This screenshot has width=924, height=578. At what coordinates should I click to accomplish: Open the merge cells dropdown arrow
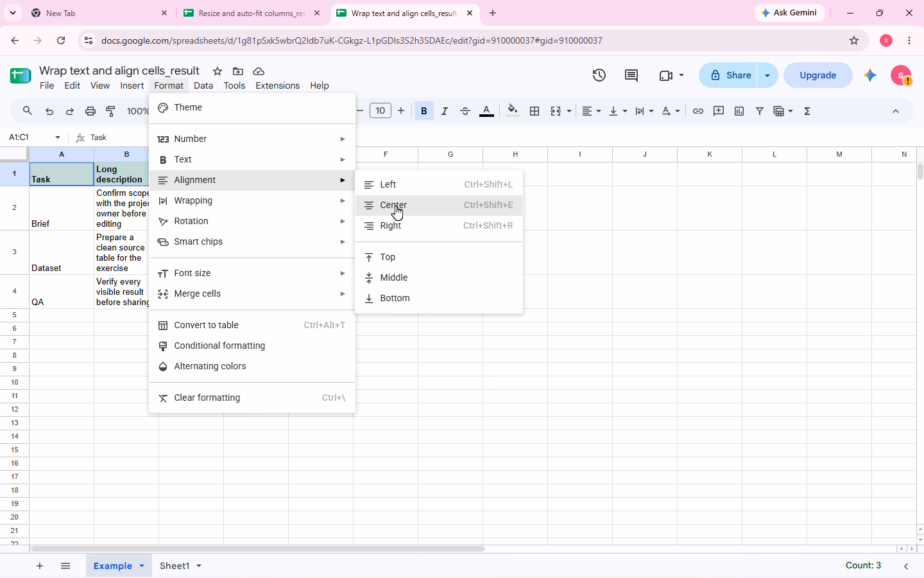click(x=569, y=111)
